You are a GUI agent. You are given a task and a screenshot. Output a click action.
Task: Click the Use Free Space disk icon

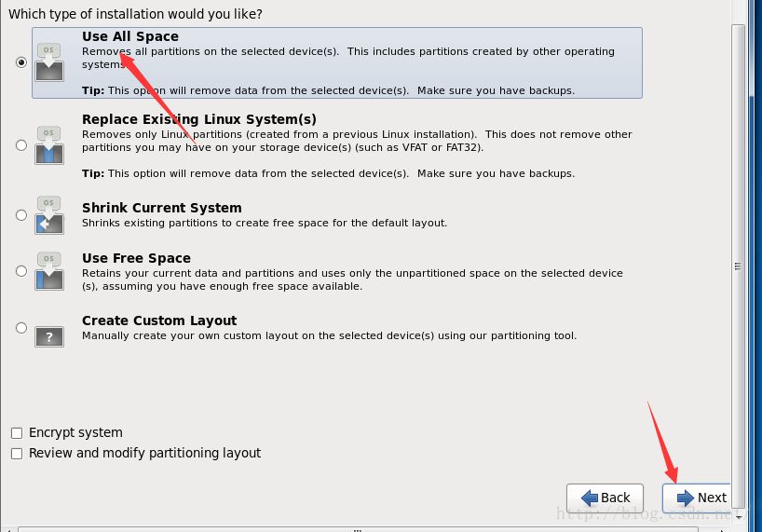(49, 271)
